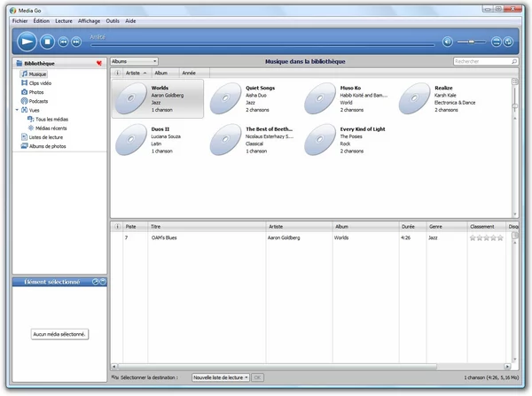Open the Édition menu
This screenshot has width=532, height=396.
point(42,21)
